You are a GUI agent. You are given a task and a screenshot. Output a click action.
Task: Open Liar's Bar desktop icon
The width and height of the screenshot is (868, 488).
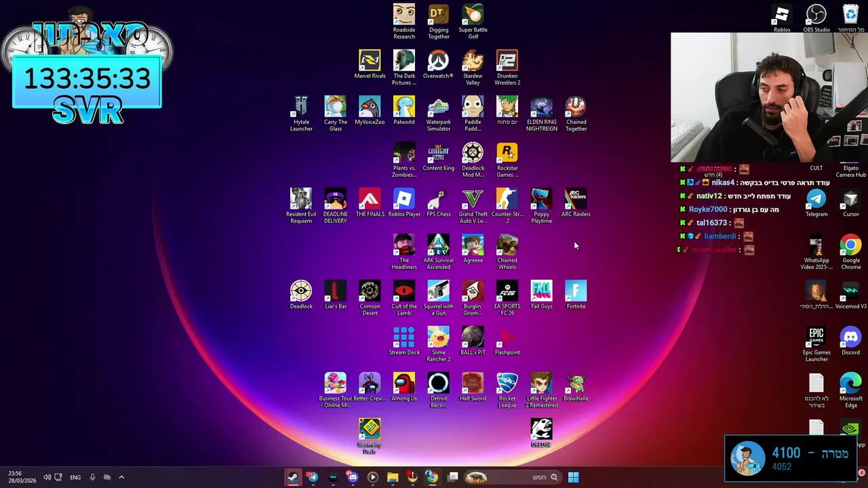coord(335,295)
